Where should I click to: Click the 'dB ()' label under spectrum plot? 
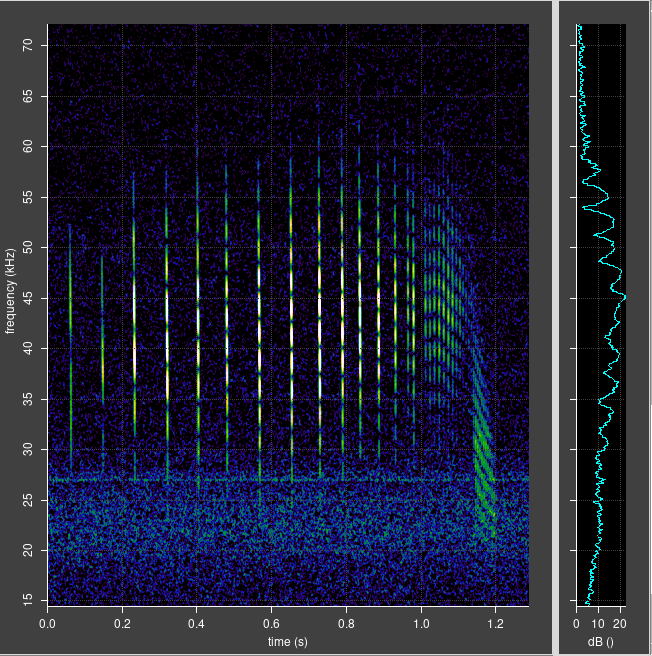click(599, 639)
